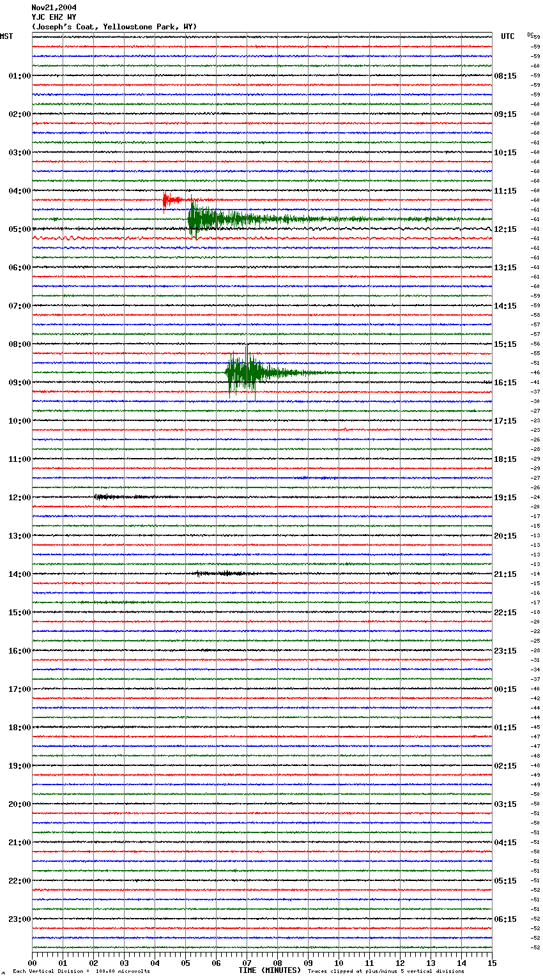This screenshot has width=543, height=980.
Task: Click the 00:15 UTC time label
Action: click(505, 689)
